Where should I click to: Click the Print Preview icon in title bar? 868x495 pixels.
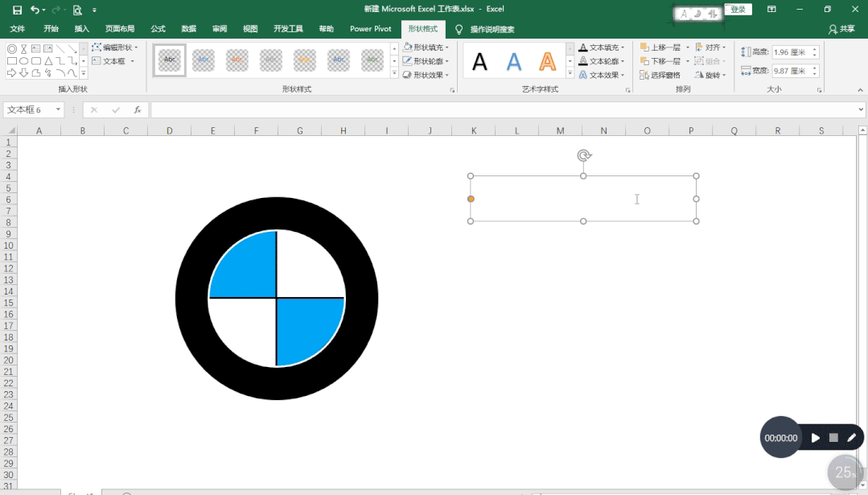[77, 10]
